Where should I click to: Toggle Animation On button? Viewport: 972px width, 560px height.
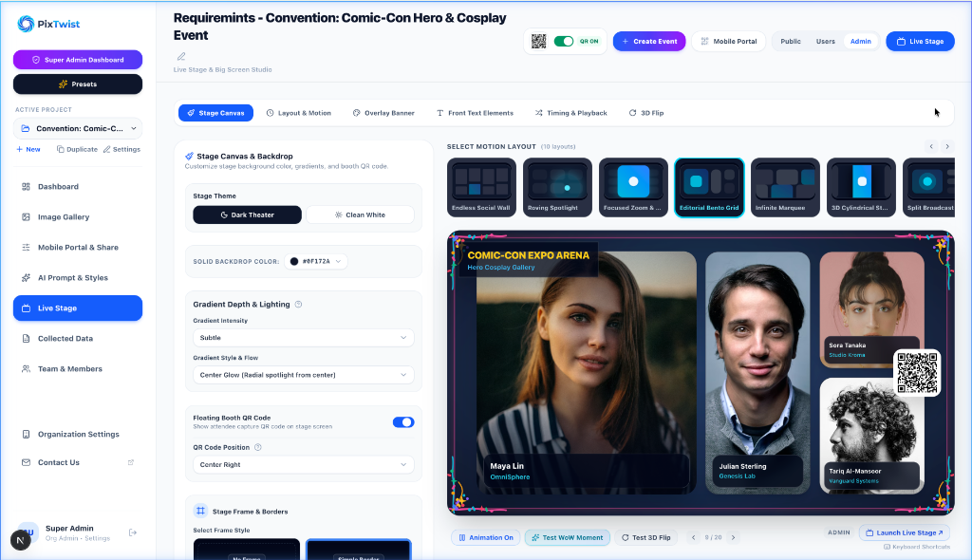[486, 537]
